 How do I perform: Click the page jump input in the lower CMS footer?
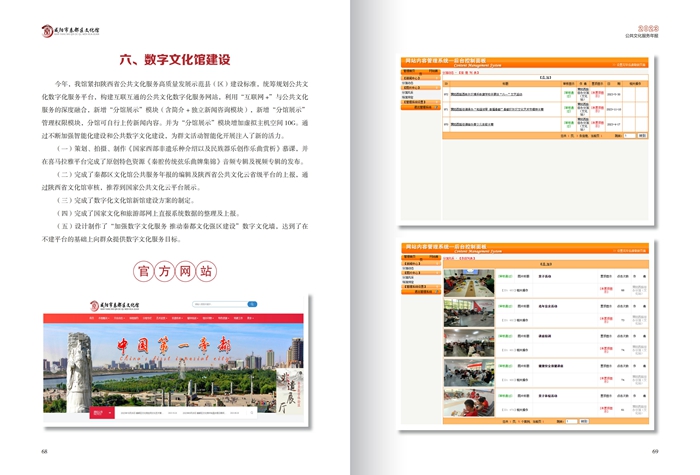click(571, 421)
